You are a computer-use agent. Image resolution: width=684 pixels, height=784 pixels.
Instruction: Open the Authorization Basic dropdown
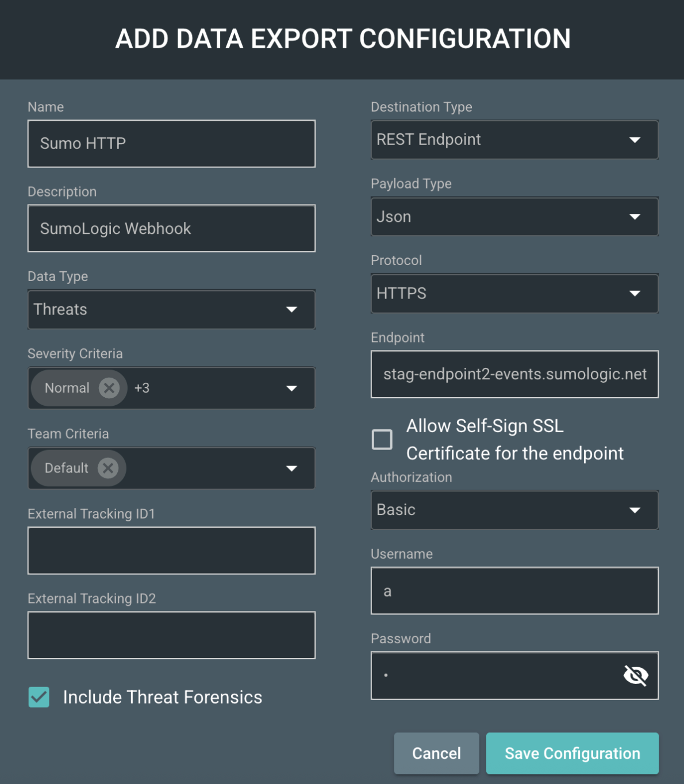pos(514,510)
